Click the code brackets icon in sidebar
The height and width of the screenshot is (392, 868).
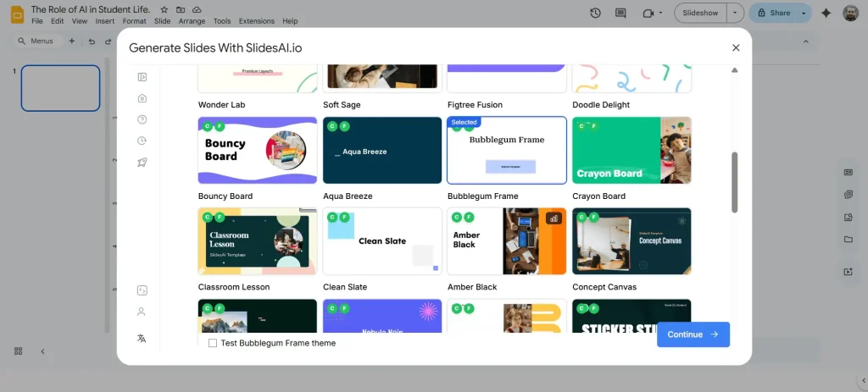click(x=142, y=290)
